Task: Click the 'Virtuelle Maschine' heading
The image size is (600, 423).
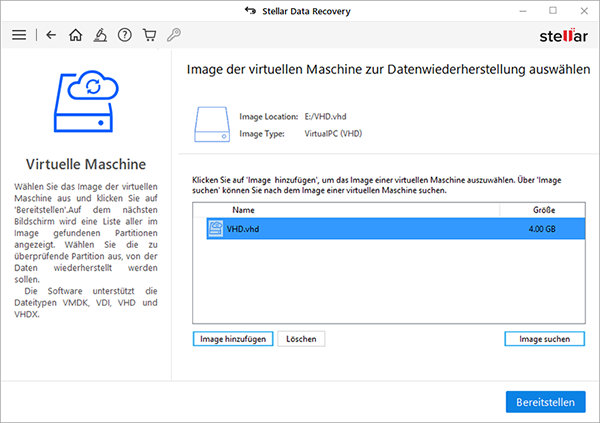Action: tap(86, 164)
